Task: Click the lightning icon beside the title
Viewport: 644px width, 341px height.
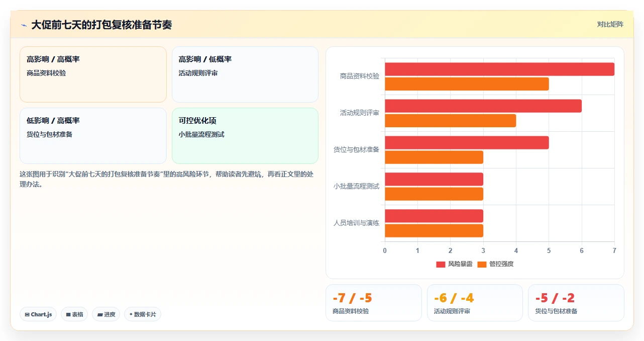Action: pyautogui.click(x=24, y=25)
